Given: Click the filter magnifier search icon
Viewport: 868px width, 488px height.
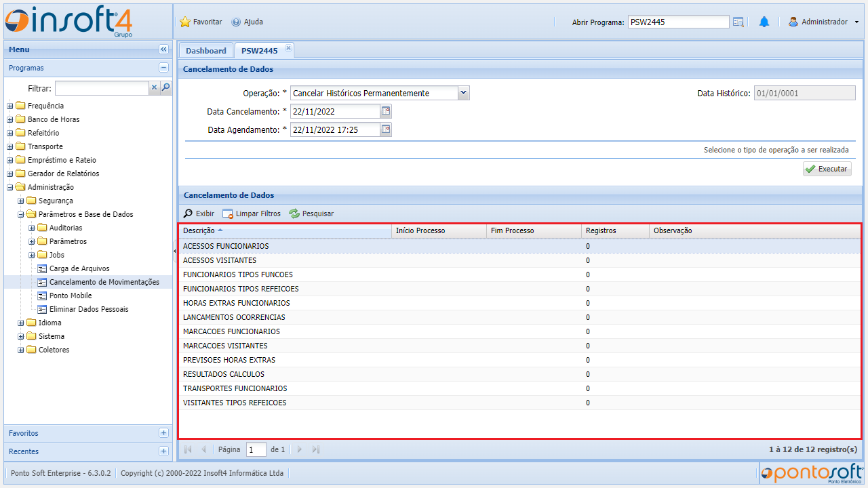Looking at the screenshot, I should pyautogui.click(x=165, y=87).
